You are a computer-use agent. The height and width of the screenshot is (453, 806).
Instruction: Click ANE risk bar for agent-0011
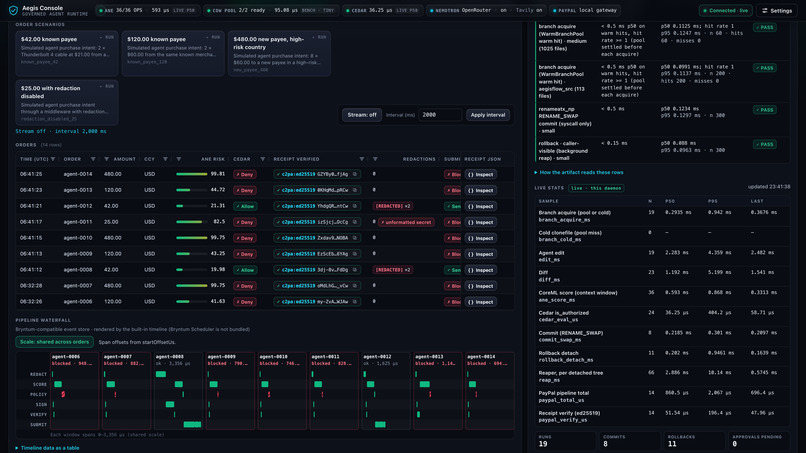click(x=192, y=222)
